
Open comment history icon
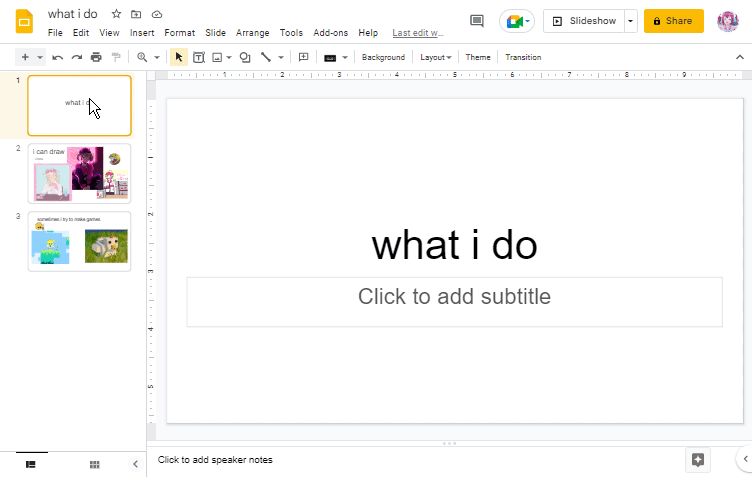(x=477, y=21)
